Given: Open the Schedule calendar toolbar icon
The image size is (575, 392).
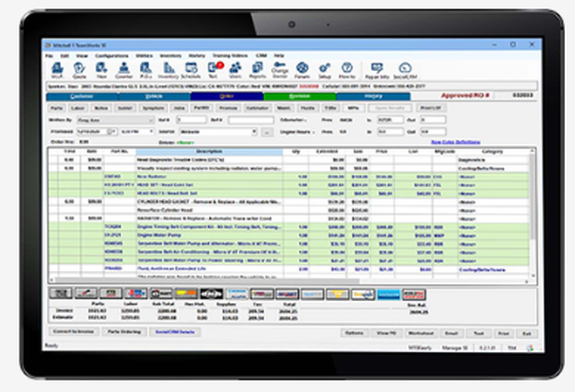Looking at the screenshot, I should [191, 70].
